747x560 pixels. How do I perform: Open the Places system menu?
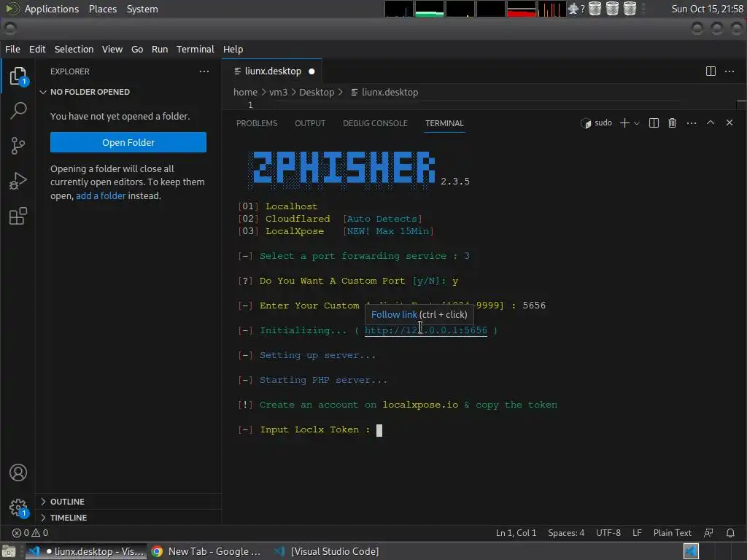pos(103,9)
